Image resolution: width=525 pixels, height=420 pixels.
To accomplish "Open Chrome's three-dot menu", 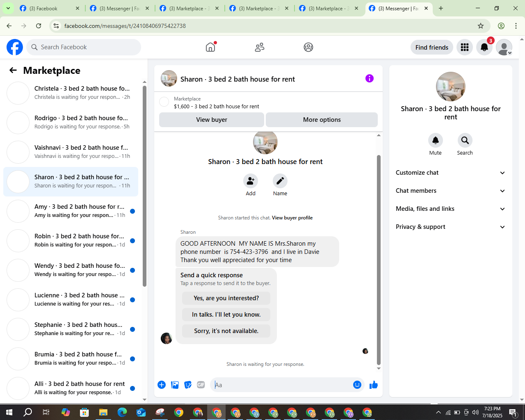I will 516,26.
